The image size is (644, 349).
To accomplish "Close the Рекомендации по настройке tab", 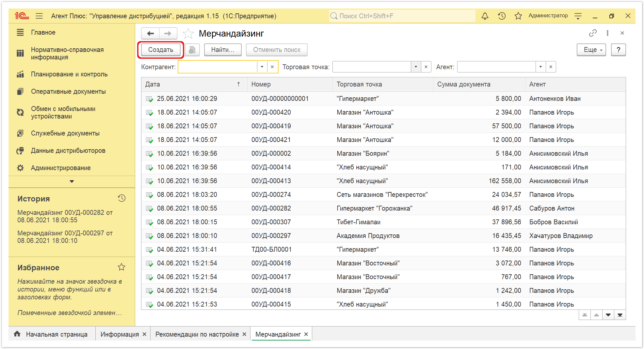I will 244,334.
